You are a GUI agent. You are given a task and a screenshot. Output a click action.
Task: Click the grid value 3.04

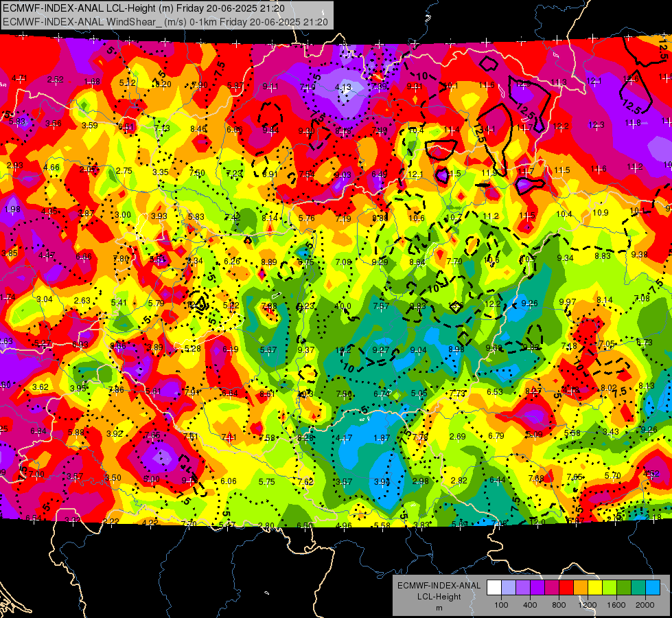pos(45,299)
